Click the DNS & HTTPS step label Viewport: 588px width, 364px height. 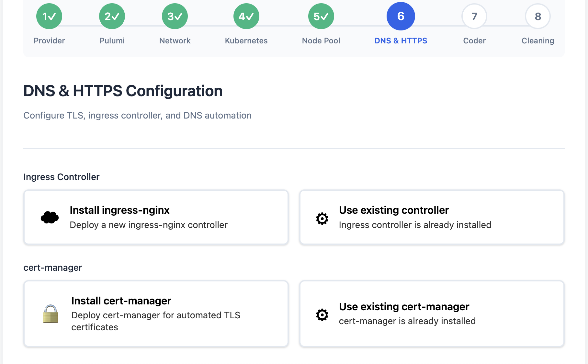click(401, 41)
